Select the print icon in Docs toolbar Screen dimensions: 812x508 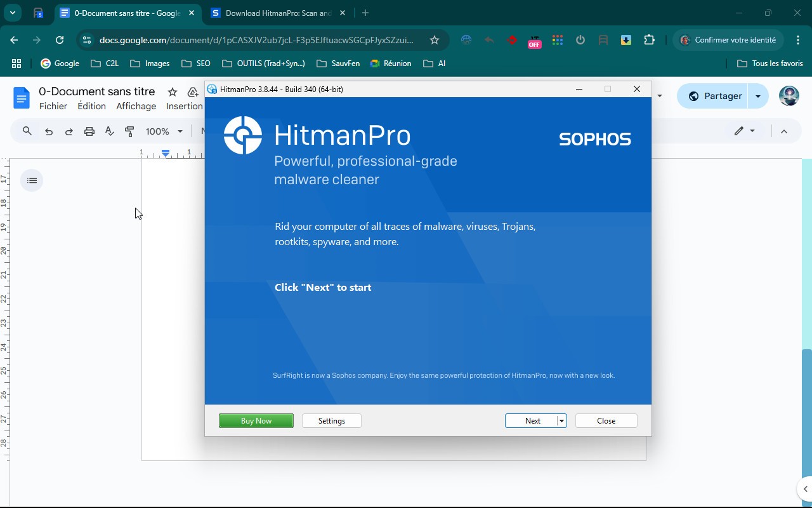89,131
